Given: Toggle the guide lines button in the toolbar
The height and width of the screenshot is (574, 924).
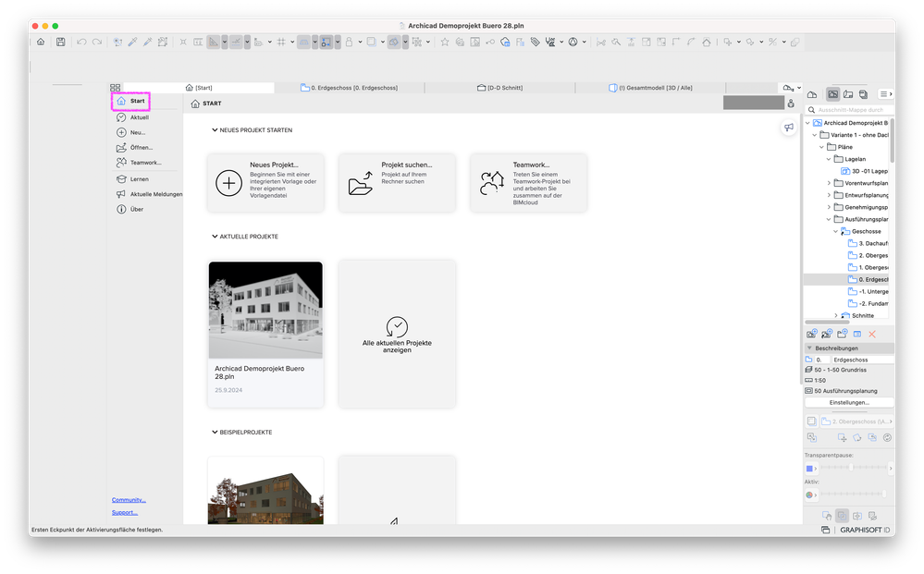Looking at the screenshot, I should coord(236,42).
